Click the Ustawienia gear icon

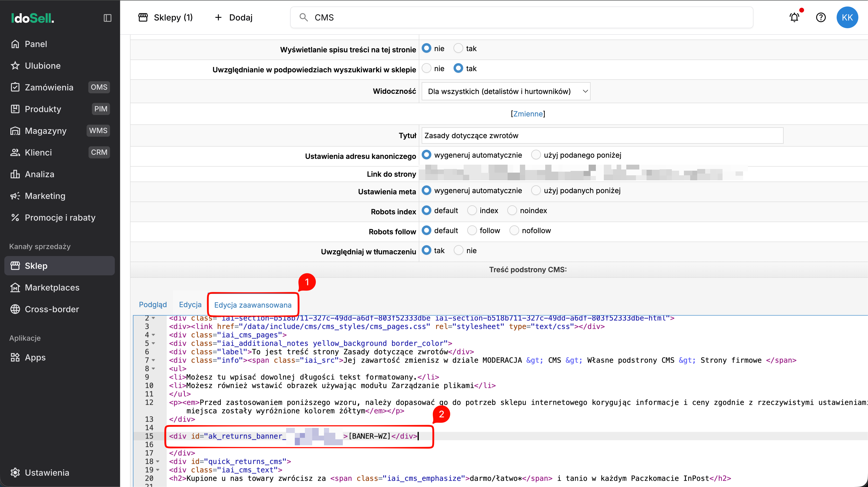15,473
